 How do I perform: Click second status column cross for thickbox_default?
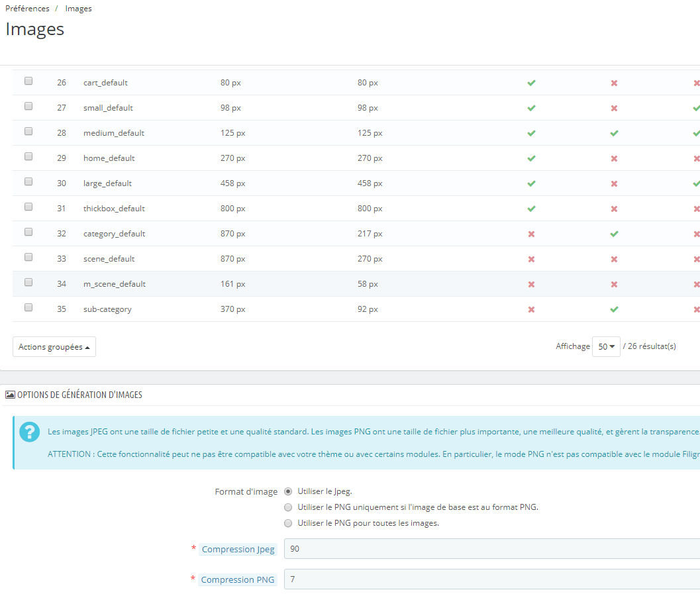coord(615,209)
